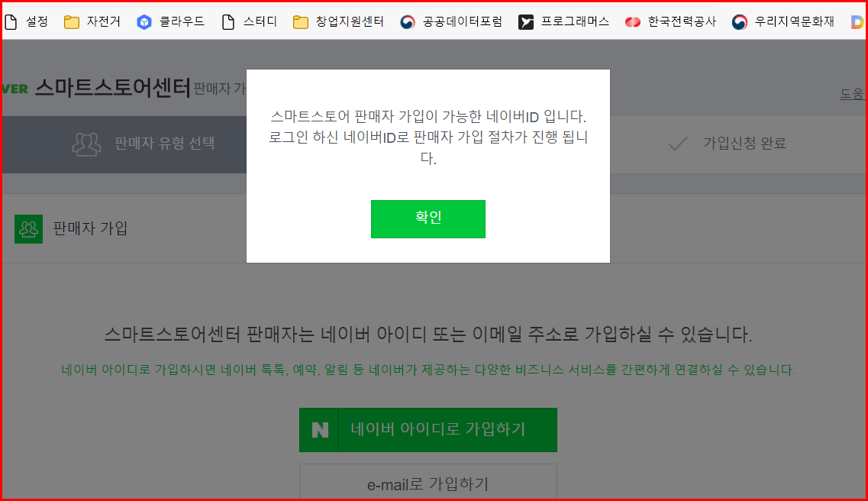Select the 가입신청 완료 step tab
Image resolution: width=868 pixels, height=501 pixels.
coord(738,144)
